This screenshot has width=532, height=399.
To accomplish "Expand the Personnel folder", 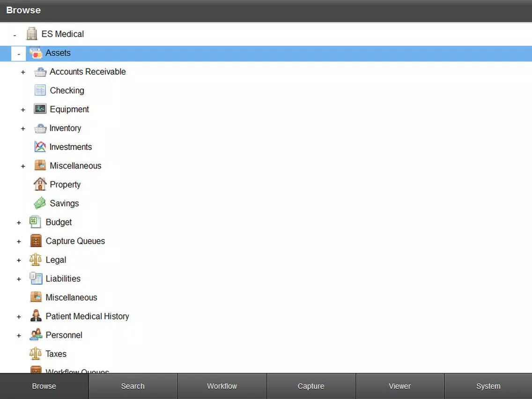I will click(19, 336).
